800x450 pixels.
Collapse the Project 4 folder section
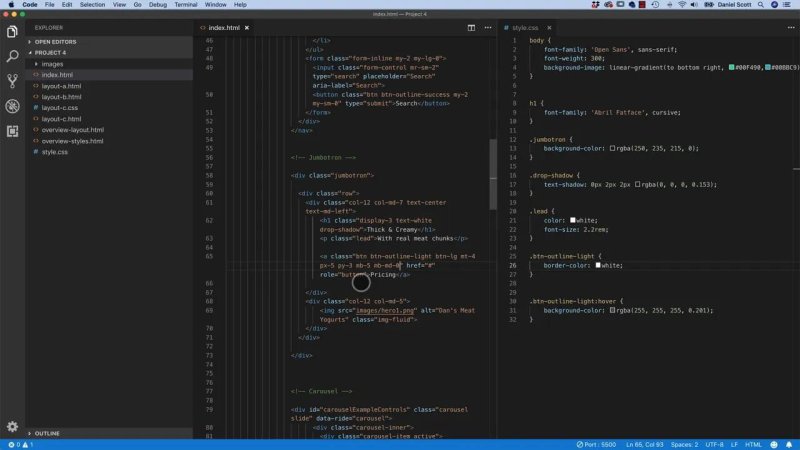(x=109, y=53)
